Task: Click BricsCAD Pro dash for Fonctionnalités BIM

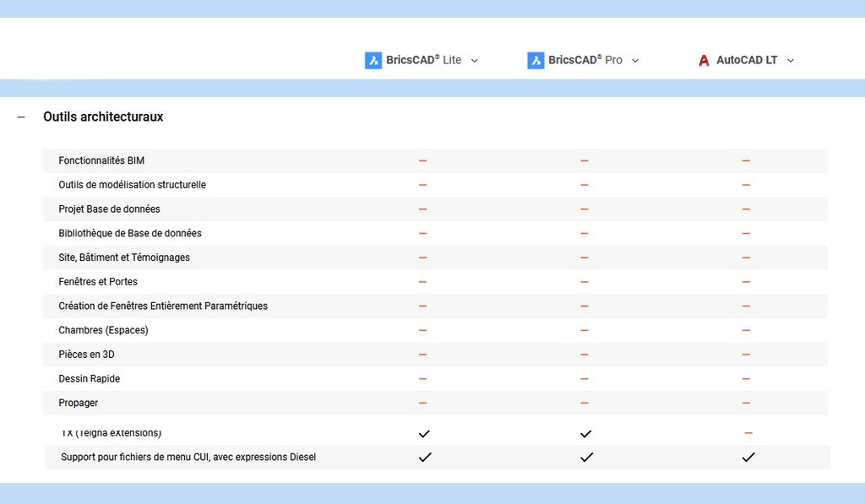Action: pyautogui.click(x=585, y=160)
